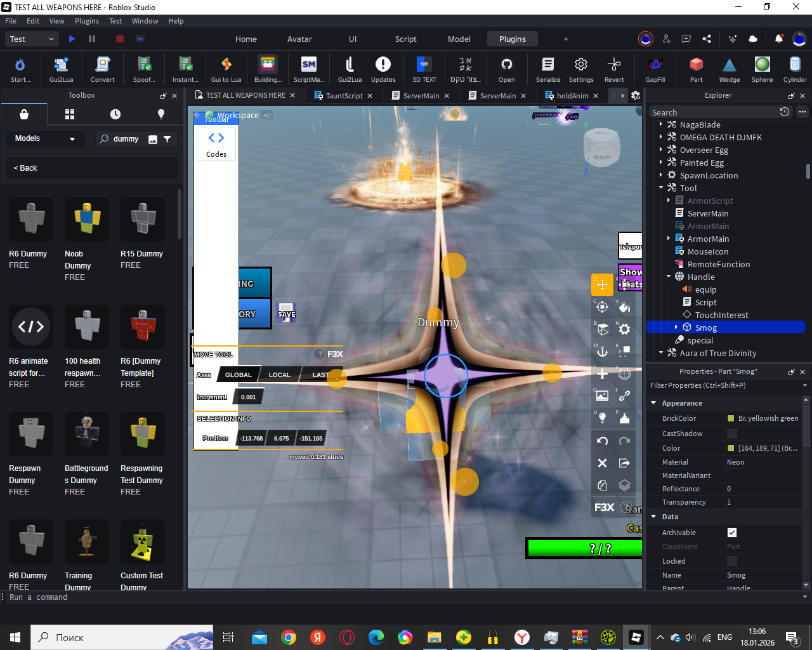812x650 pixels.
Task: Open Chrome from the taskbar
Action: click(x=289, y=637)
